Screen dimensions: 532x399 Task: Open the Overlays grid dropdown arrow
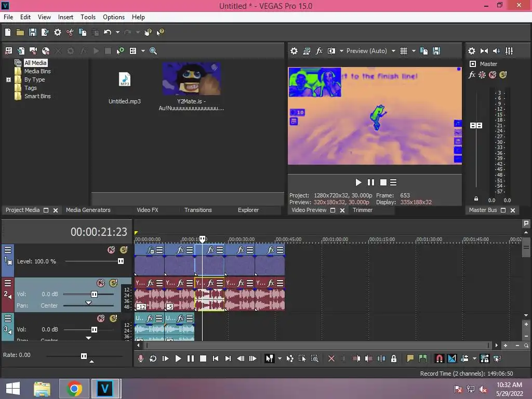coord(414,51)
